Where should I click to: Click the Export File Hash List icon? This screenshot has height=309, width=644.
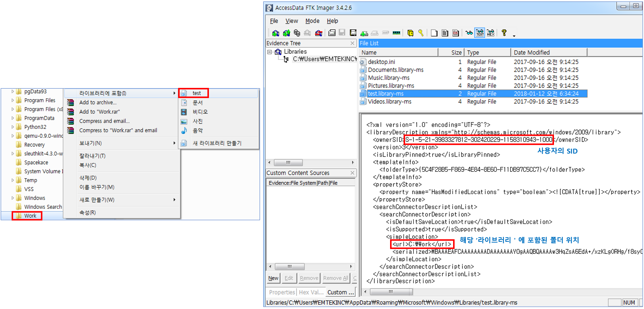[x=444, y=33]
